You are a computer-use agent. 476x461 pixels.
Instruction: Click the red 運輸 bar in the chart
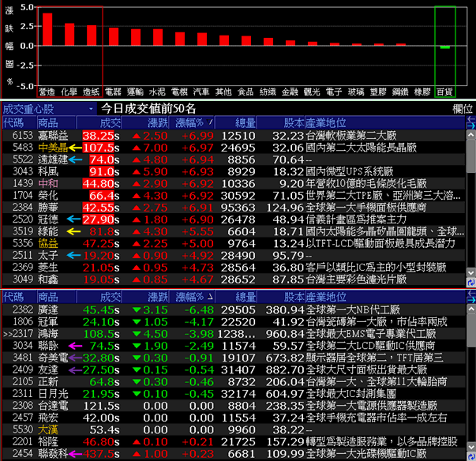tap(136, 37)
